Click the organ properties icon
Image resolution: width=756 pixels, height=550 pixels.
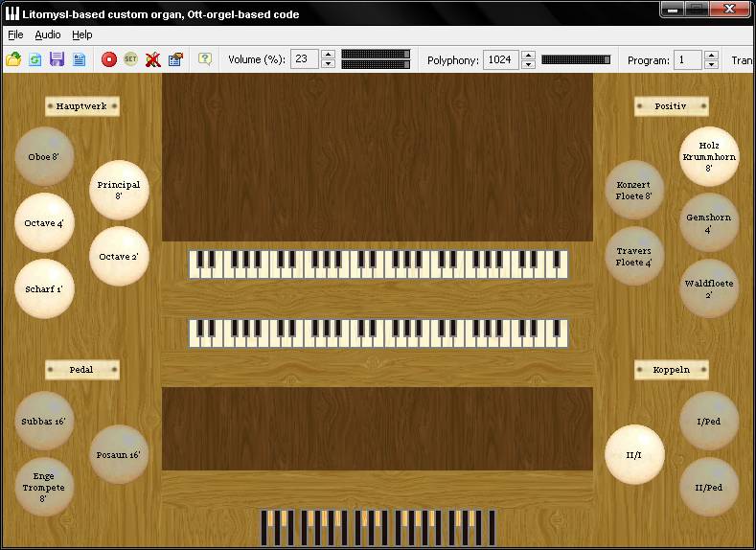pyautogui.click(x=175, y=59)
